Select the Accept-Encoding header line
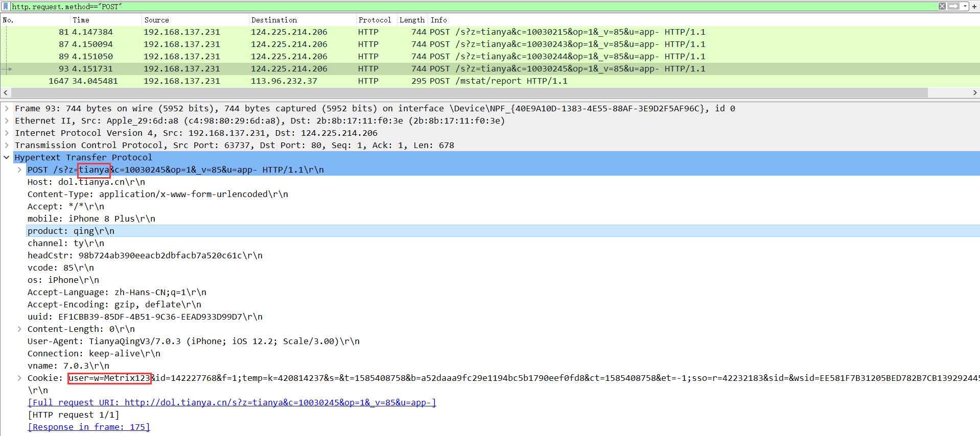The width and height of the screenshot is (980, 436). click(114, 304)
